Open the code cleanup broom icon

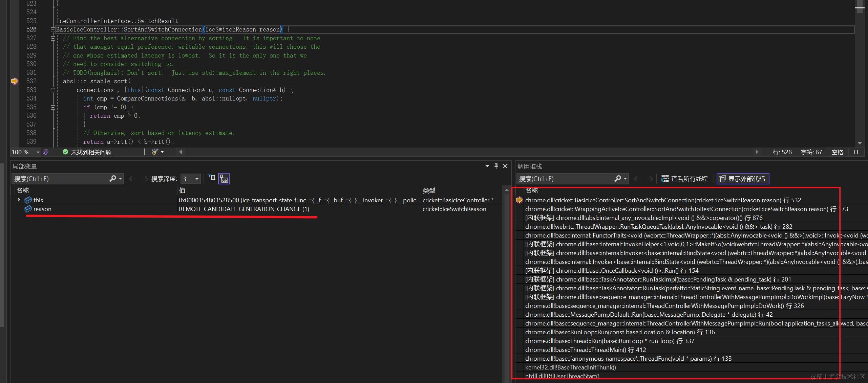[x=155, y=152]
